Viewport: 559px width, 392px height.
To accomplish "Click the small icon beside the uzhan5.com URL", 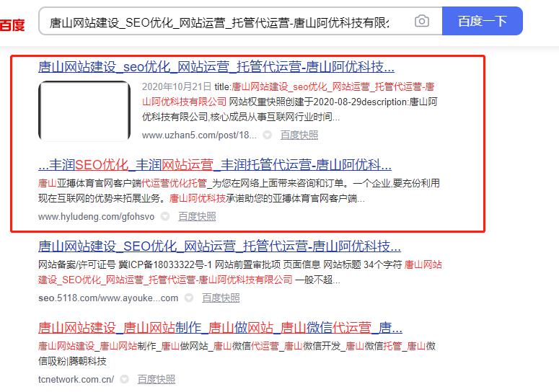I will point(268,135).
